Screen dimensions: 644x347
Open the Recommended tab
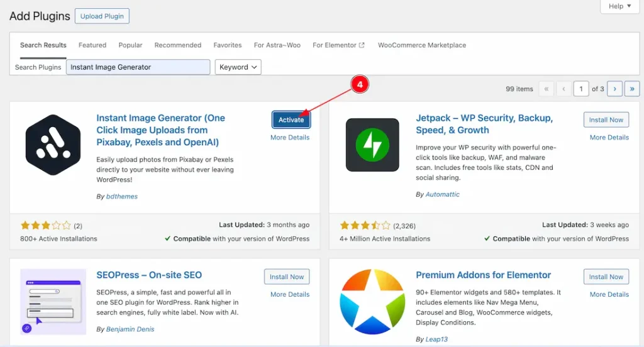coord(178,45)
